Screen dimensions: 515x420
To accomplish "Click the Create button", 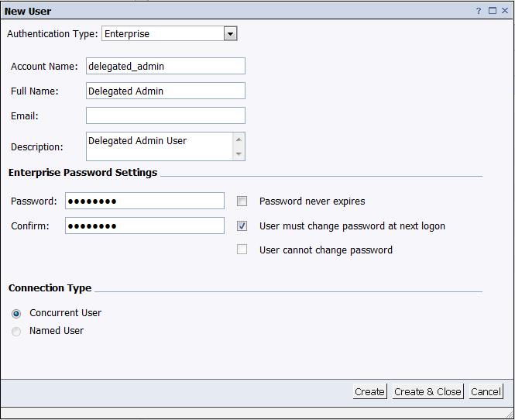I will click(369, 391).
